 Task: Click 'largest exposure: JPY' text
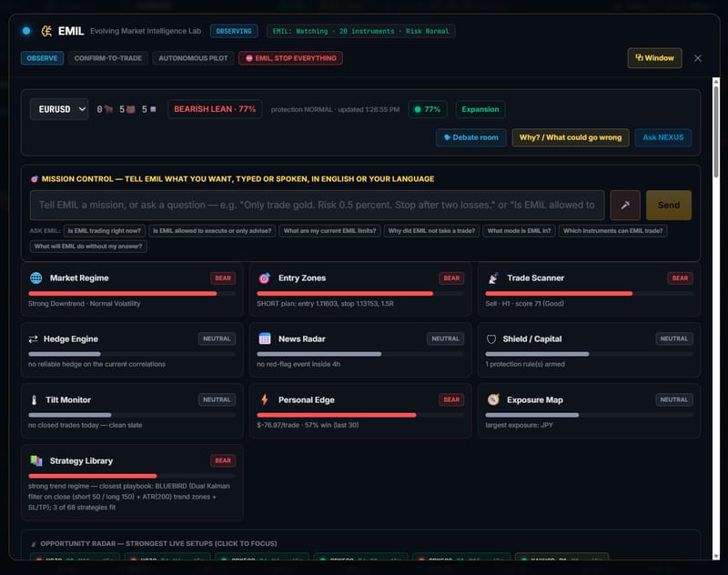[x=519, y=425]
